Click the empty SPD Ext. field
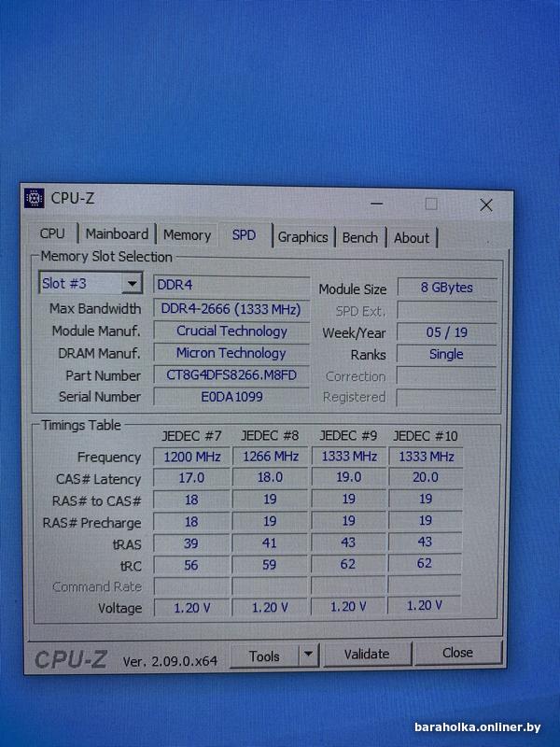The width and height of the screenshot is (560, 747). click(x=447, y=311)
